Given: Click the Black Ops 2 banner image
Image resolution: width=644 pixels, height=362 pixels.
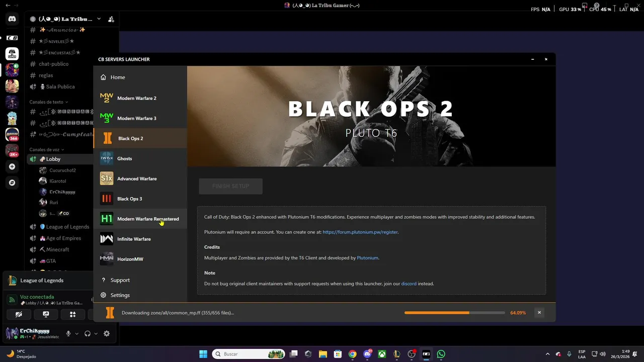Looking at the screenshot, I should pyautogui.click(x=371, y=116).
